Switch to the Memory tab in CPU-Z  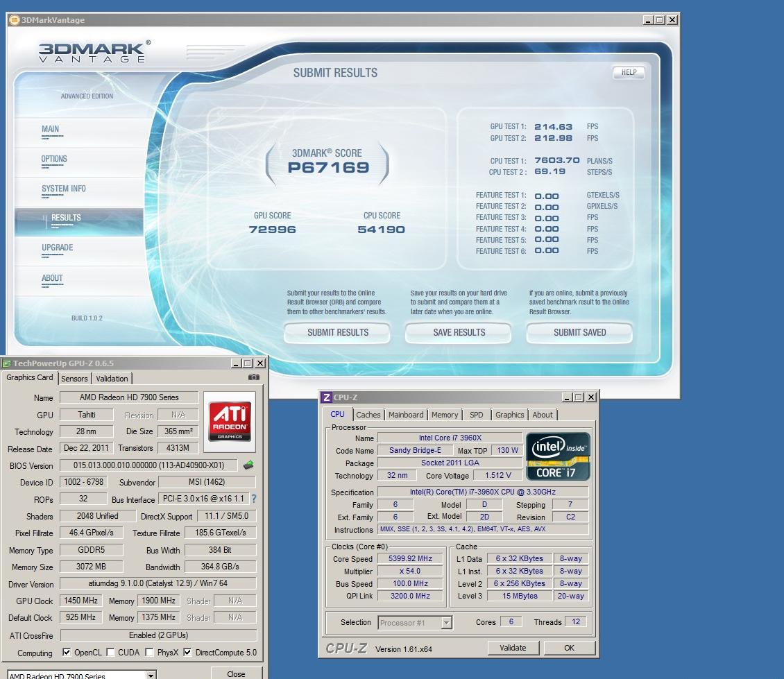pyautogui.click(x=445, y=415)
